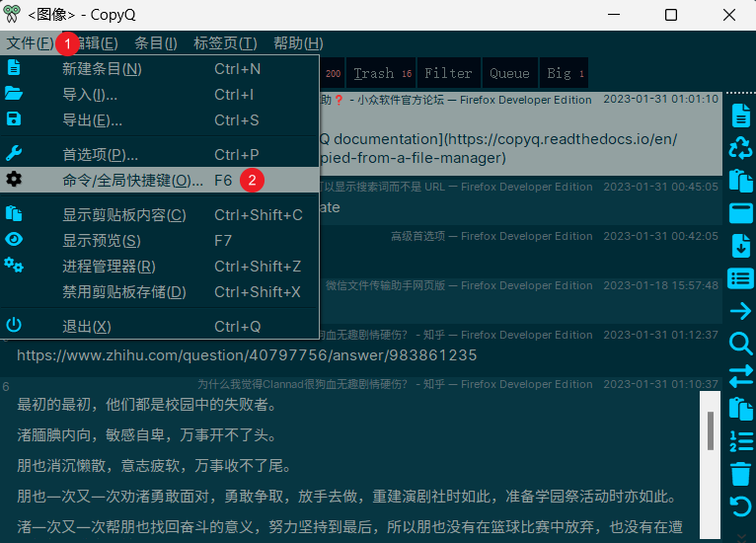Select the zhihu.com question URL item

pos(361,351)
